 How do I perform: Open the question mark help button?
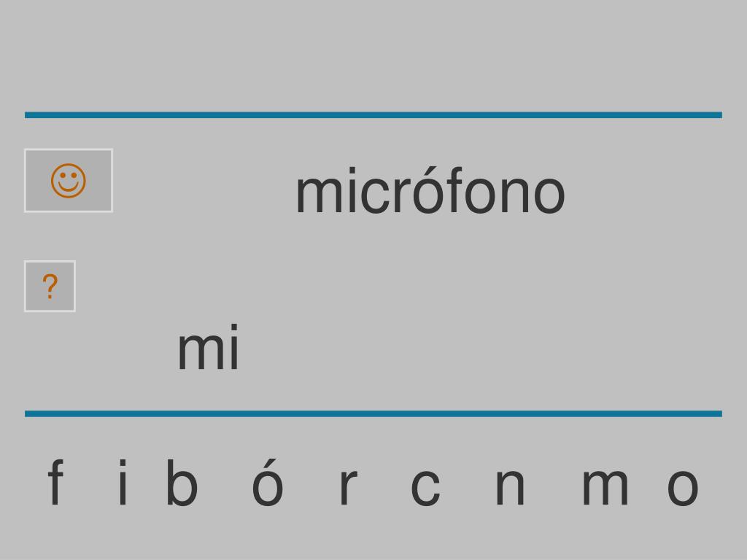click(50, 286)
